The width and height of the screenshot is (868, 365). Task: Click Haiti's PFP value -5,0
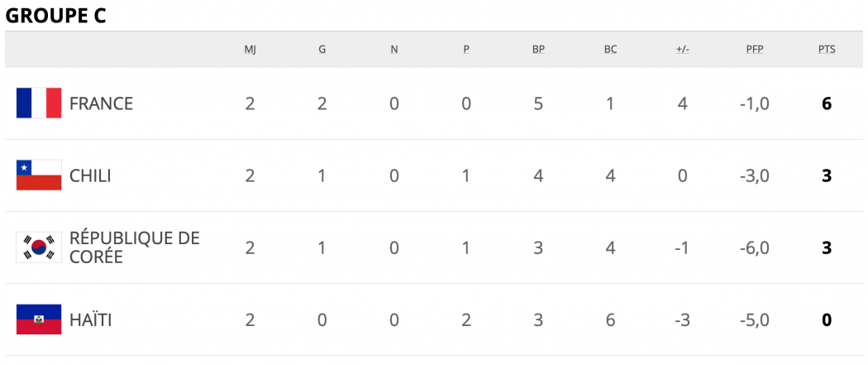point(755,320)
